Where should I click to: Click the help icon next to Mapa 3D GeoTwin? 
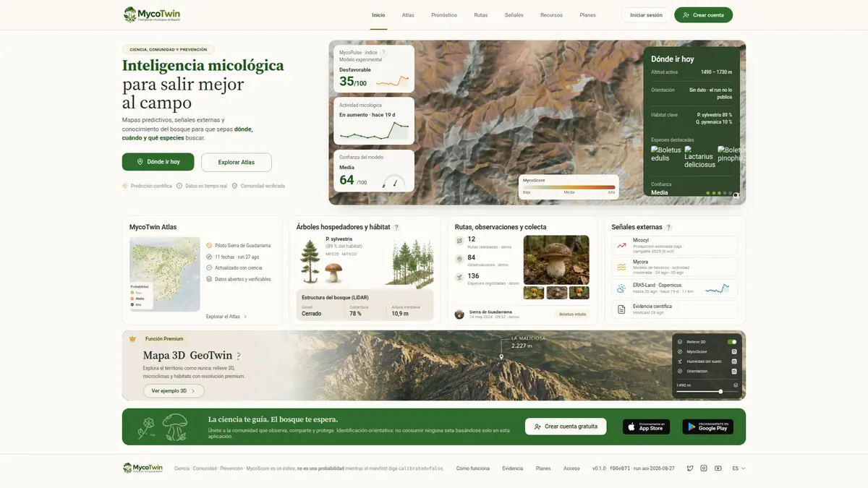tap(239, 356)
